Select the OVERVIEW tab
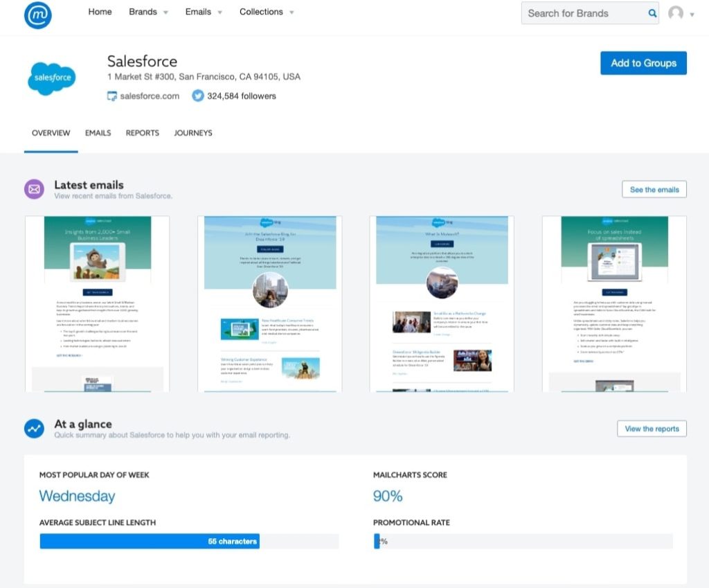Screen dimensions: 709x588 click(x=51, y=133)
